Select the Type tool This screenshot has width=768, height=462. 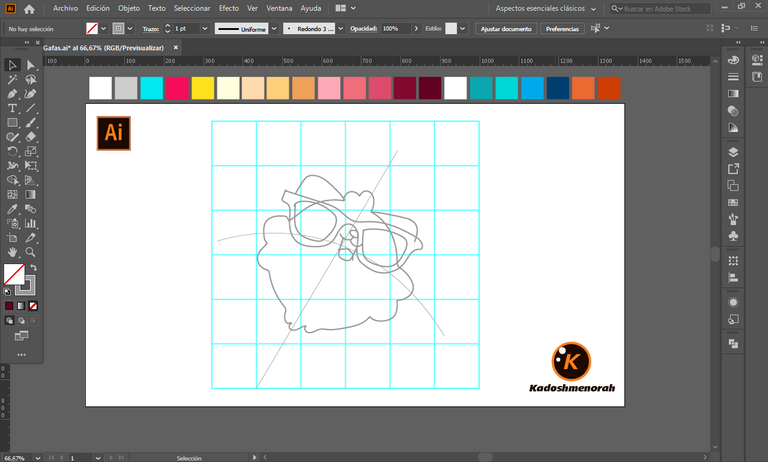point(12,108)
